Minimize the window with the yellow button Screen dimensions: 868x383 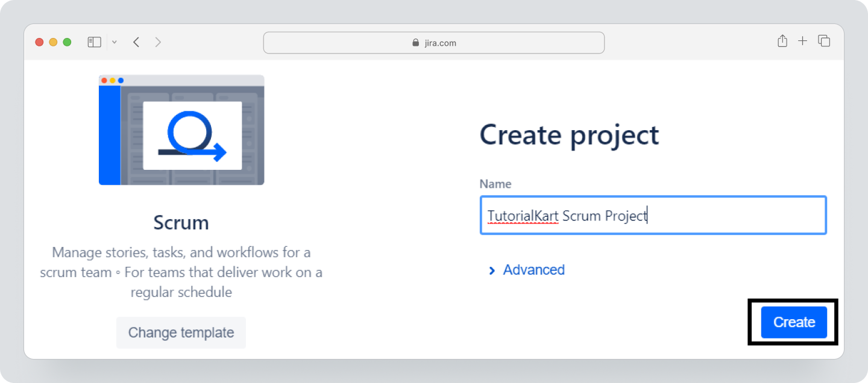tap(52, 42)
